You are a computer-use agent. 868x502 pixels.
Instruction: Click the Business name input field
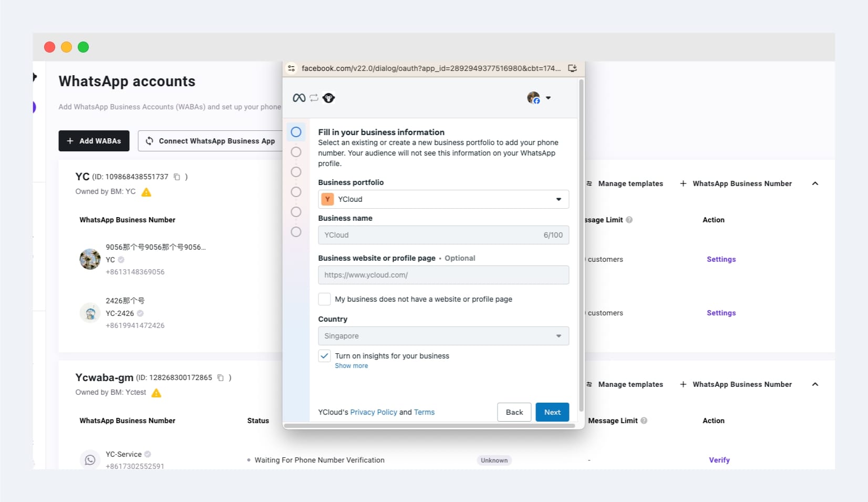[x=443, y=235]
